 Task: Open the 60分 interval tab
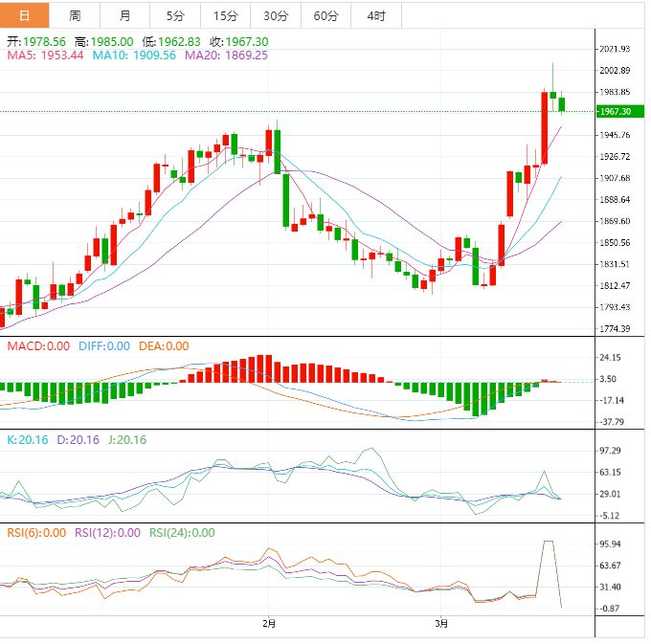325,15
